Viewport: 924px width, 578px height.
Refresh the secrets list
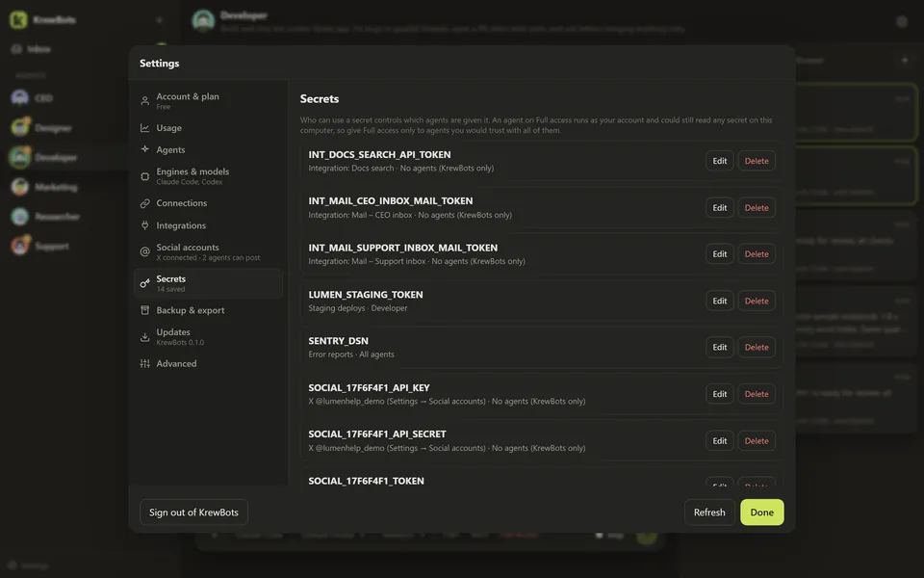pyautogui.click(x=709, y=512)
